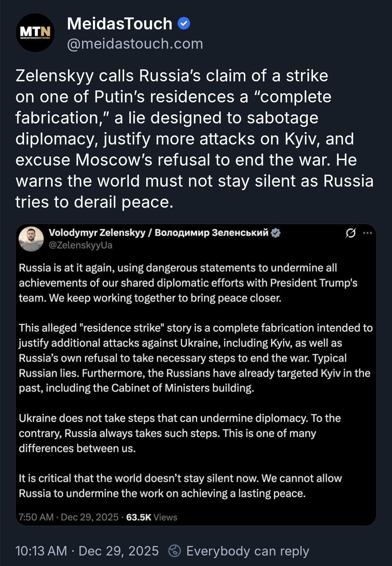Open the @ZelenskyyUa handle
The height and width of the screenshot is (566, 392).
point(81,245)
